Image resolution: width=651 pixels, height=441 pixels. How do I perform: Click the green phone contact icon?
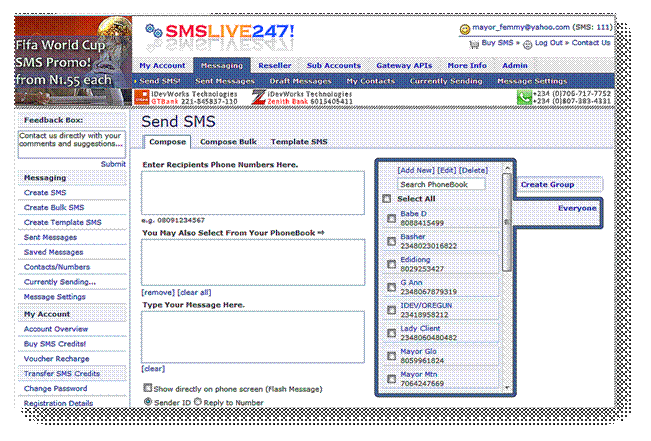tap(524, 97)
